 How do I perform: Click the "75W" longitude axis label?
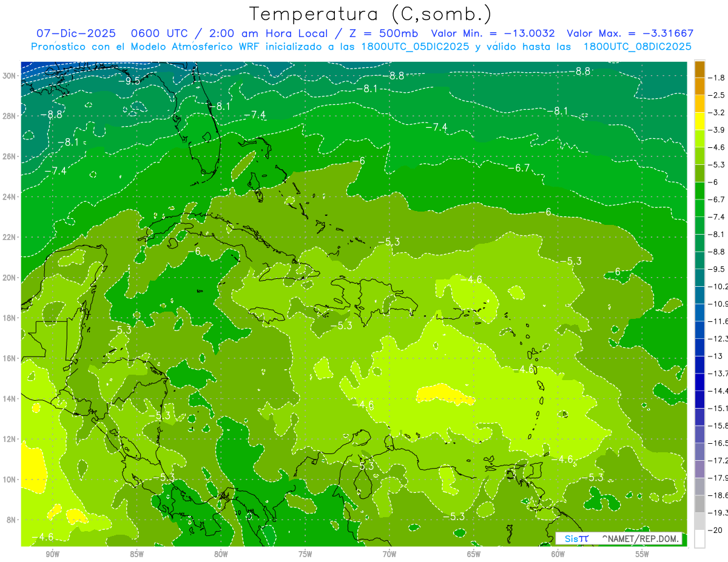pyautogui.click(x=305, y=554)
